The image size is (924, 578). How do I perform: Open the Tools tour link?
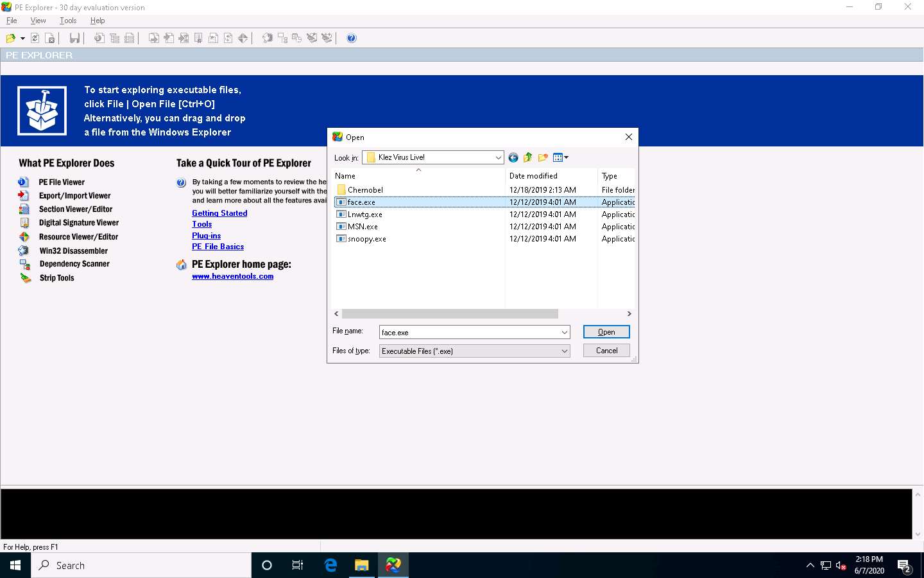[201, 224]
